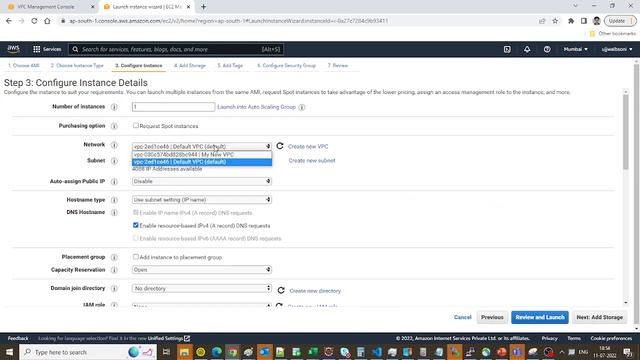This screenshot has height=360, width=640.
Task: Reload the browser page
Action: coord(34,21)
